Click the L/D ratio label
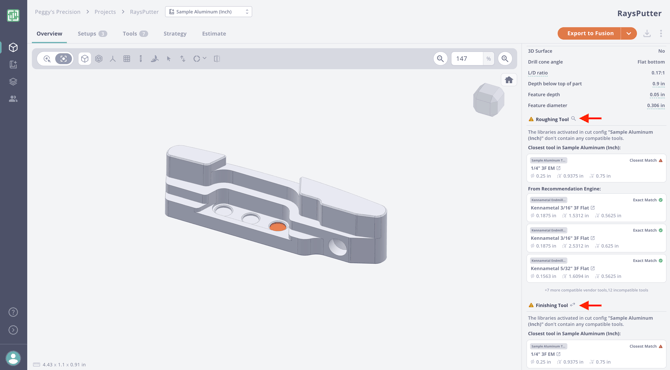Screen dimensions: 670x370 (538, 73)
